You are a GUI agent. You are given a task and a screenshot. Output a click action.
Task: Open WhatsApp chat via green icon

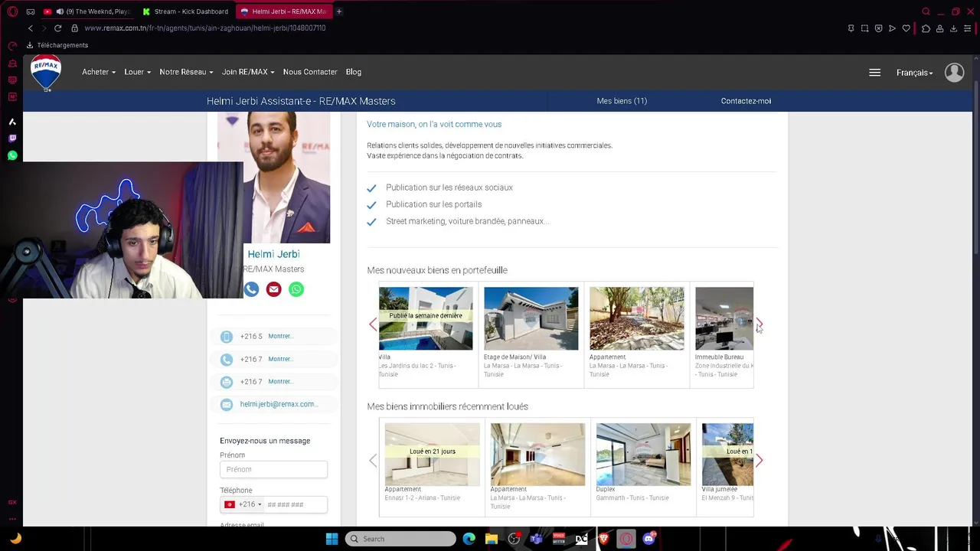coord(296,289)
